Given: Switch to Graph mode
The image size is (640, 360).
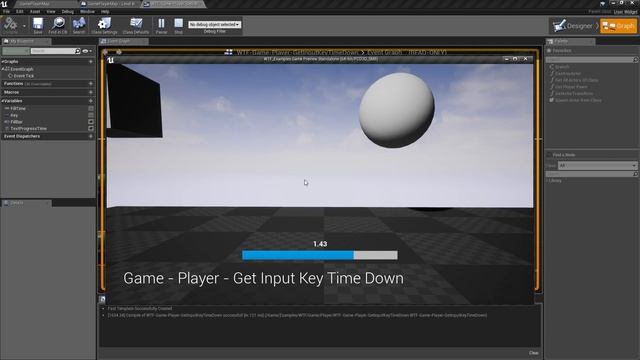Looking at the screenshot, I should coord(618,26).
